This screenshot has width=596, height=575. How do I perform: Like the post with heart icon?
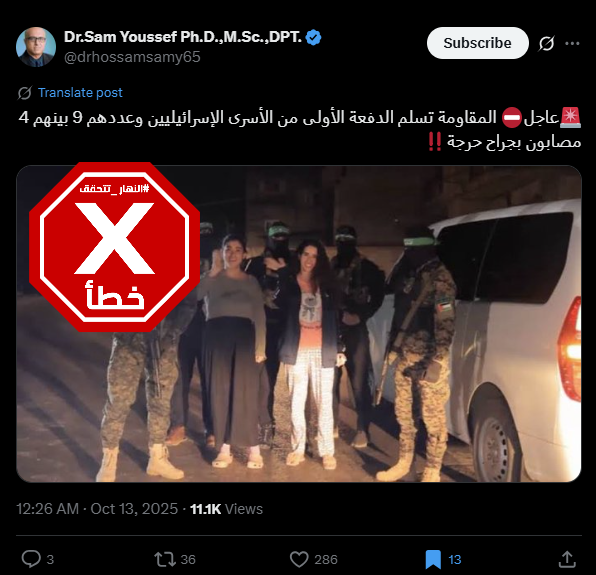click(299, 559)
